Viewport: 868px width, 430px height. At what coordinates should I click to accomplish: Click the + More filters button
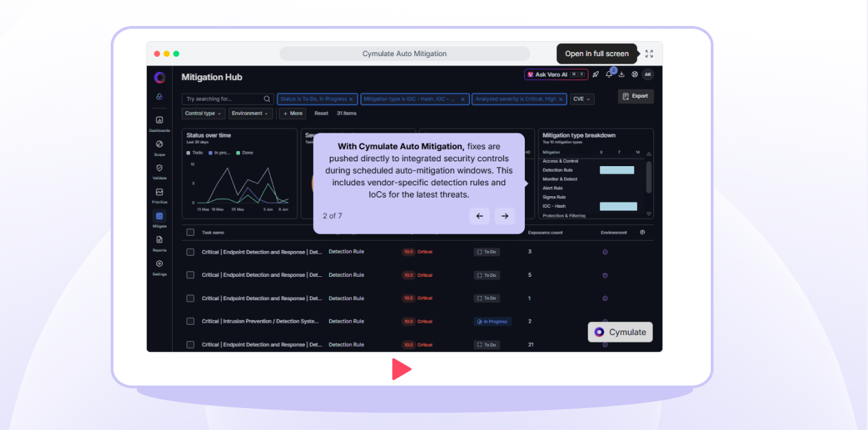tap(292, 113)
